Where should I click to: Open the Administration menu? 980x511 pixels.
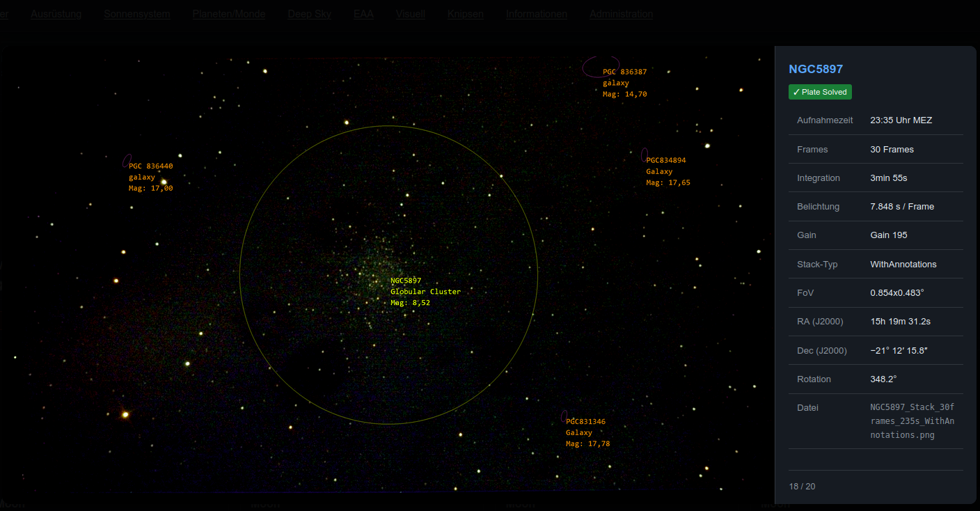622,14
